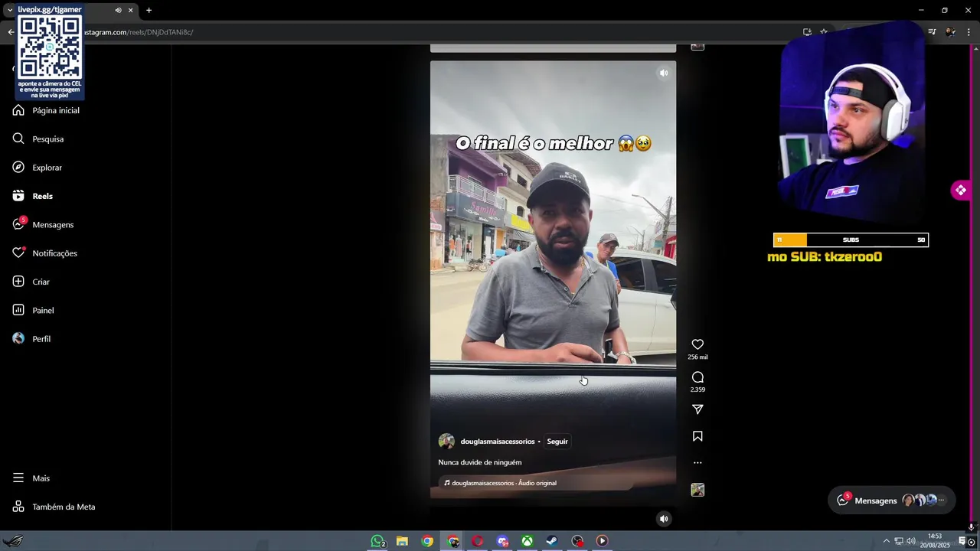
Task: Toggle sound on the playing reel
Action: click(664, 73)
